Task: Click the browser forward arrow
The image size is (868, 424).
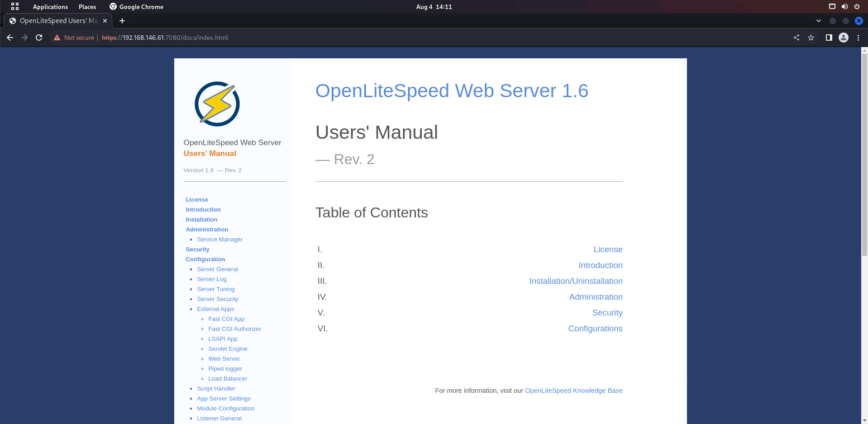Action: pyautogui.click(x=24, y=38)
